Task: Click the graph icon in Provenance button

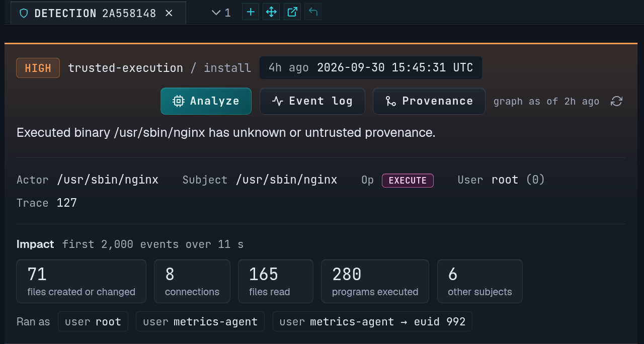Action: coord(391,101)
